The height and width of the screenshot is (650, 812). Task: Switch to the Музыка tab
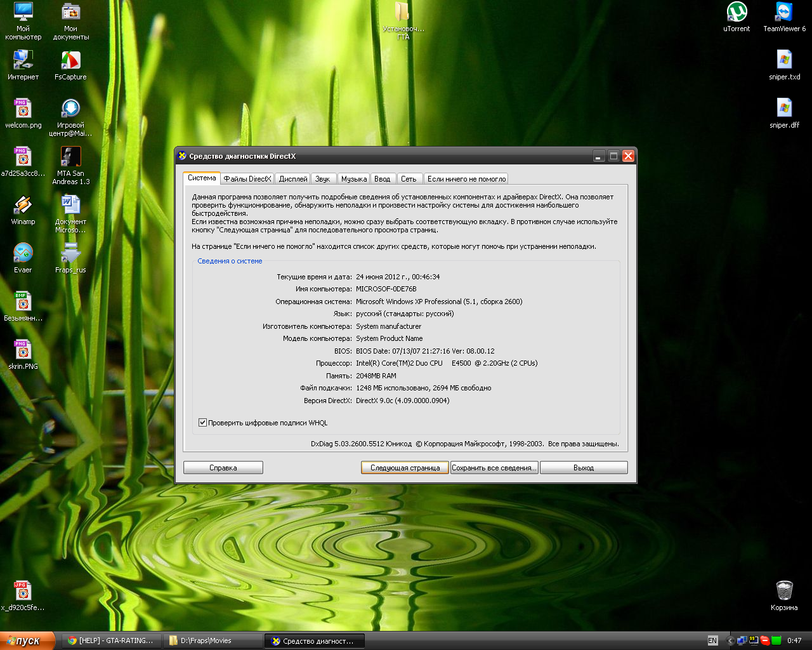point(354,179)
